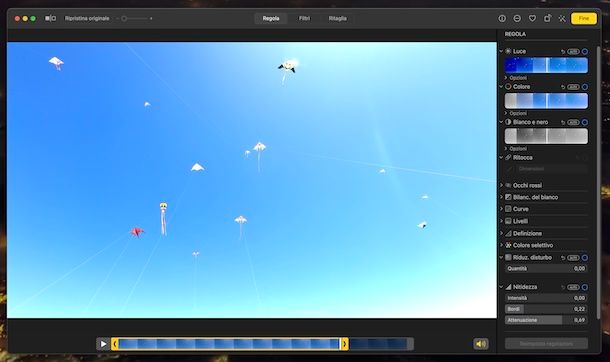Apply auto-enhance with magic wand icon
Image resolution: width=610 pixels, height=362 pixels.
[x=562, y=18]
